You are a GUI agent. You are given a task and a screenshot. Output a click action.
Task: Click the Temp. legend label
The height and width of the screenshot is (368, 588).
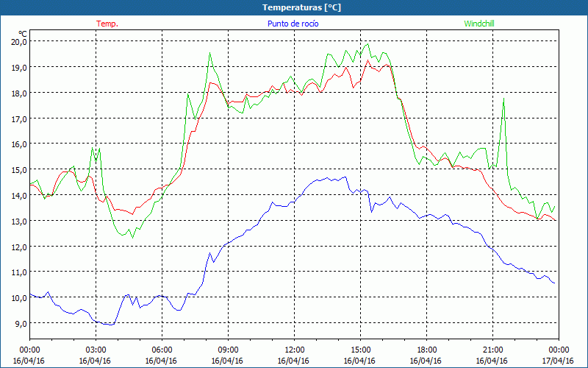(x=107, y=24)
